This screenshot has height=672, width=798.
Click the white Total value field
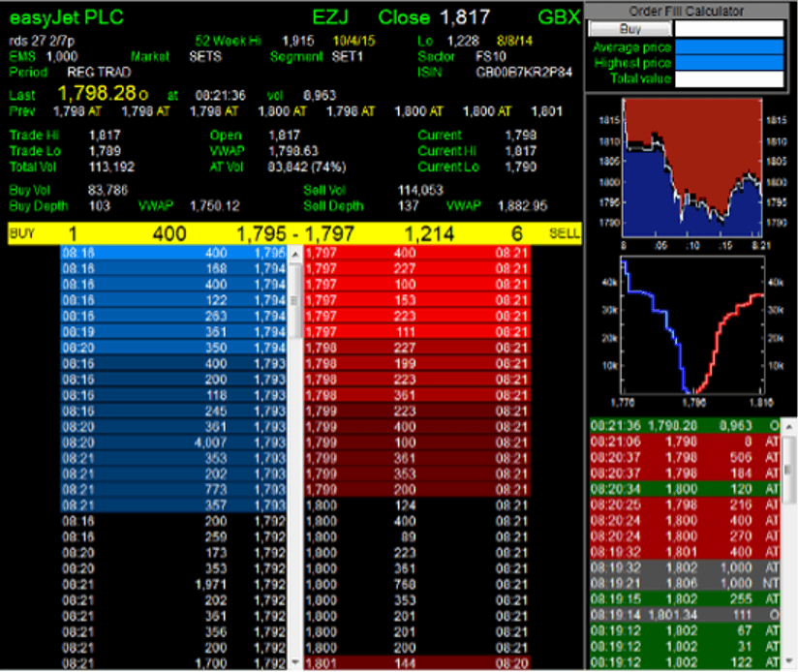(x=728, y=79)
